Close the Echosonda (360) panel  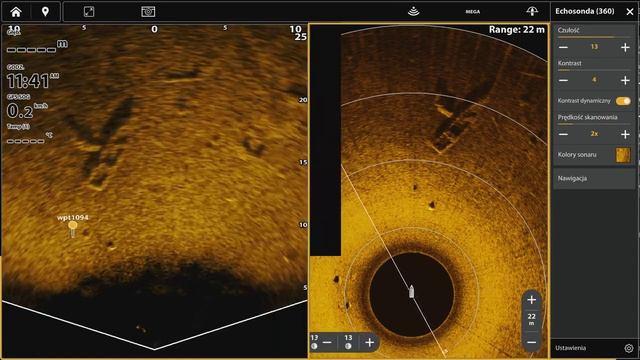coord(630,12)
